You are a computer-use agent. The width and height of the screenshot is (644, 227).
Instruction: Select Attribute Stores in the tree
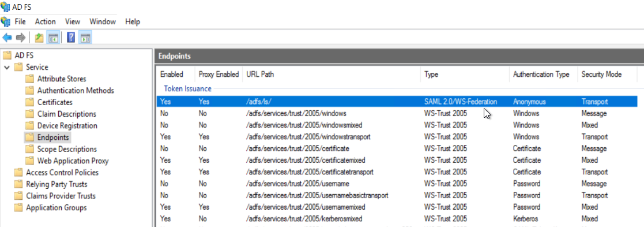(x=62, y=79)
